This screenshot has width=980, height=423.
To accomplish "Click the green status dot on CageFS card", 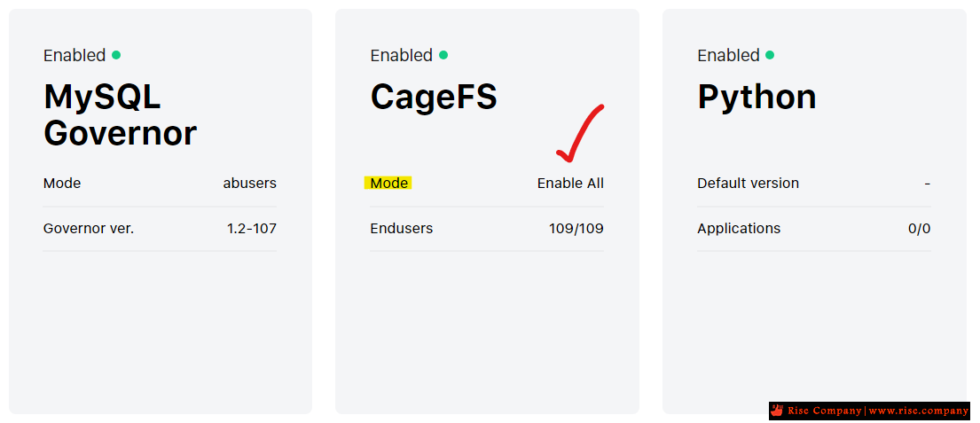I will click(x=443, y=55).
